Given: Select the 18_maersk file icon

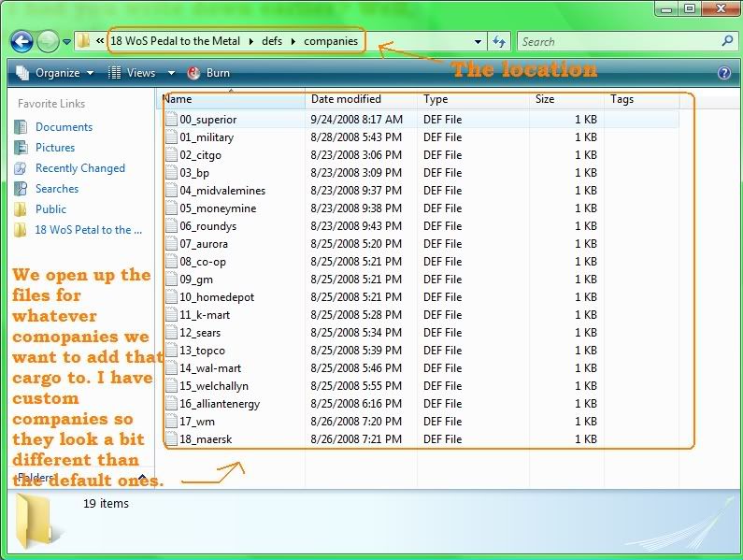Looking at the screenshot, I should [x=171, y=439].
